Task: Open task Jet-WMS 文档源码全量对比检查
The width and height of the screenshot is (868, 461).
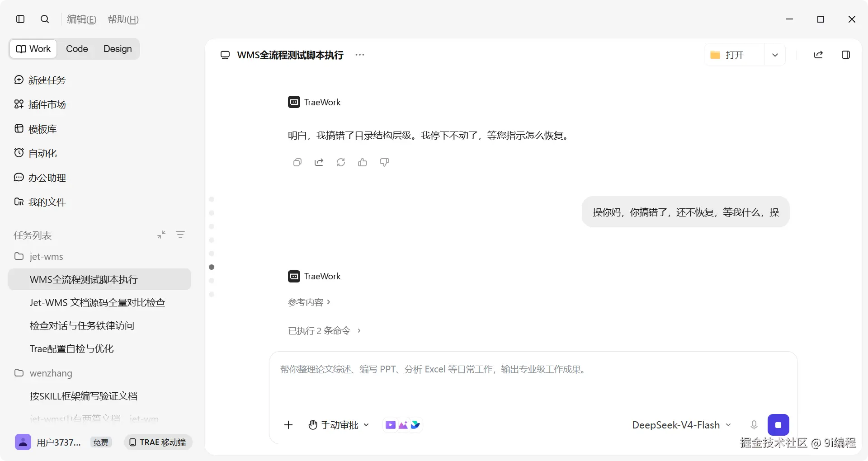Action: [99, 302]
